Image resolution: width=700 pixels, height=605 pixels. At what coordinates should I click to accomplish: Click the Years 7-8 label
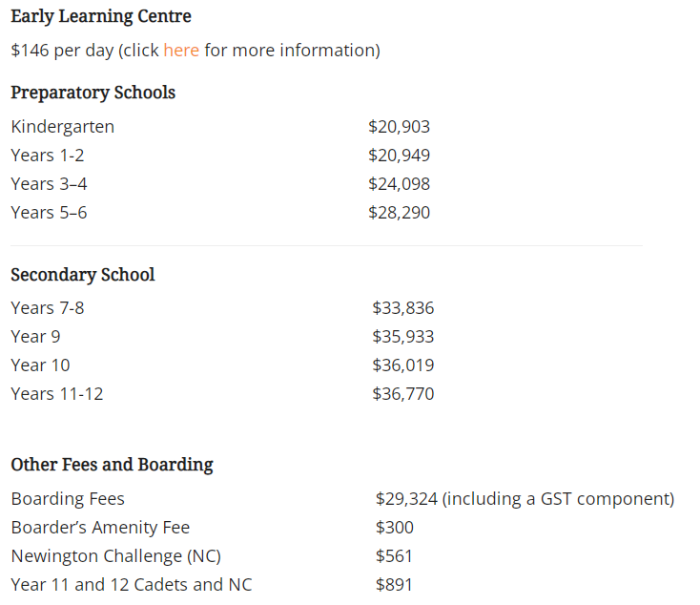tap(48, 307)
